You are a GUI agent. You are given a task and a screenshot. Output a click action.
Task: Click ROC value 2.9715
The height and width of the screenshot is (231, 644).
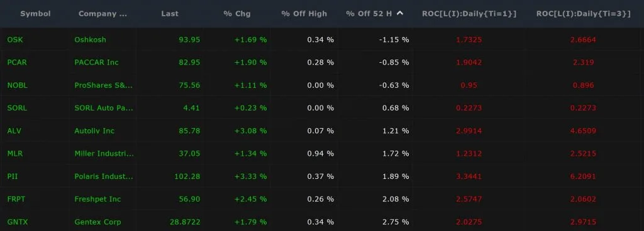tap(583, 222)
